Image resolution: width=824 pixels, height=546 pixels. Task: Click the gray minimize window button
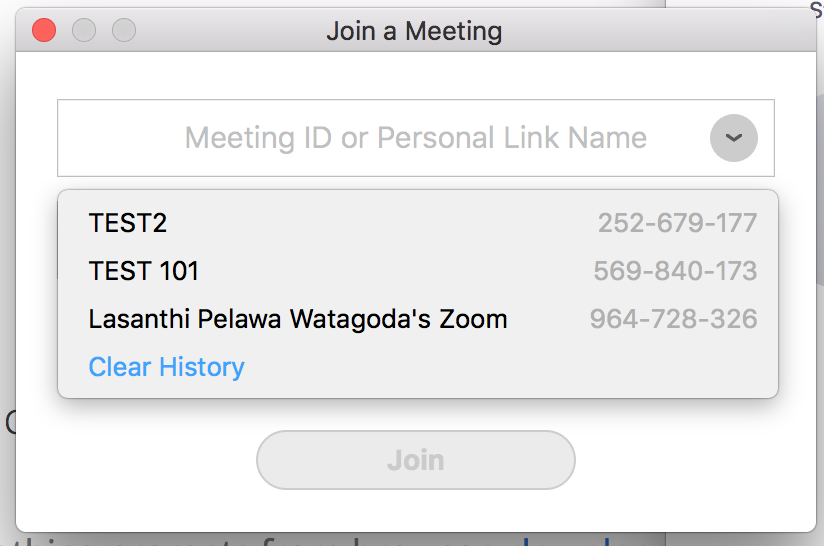point(84,30)
